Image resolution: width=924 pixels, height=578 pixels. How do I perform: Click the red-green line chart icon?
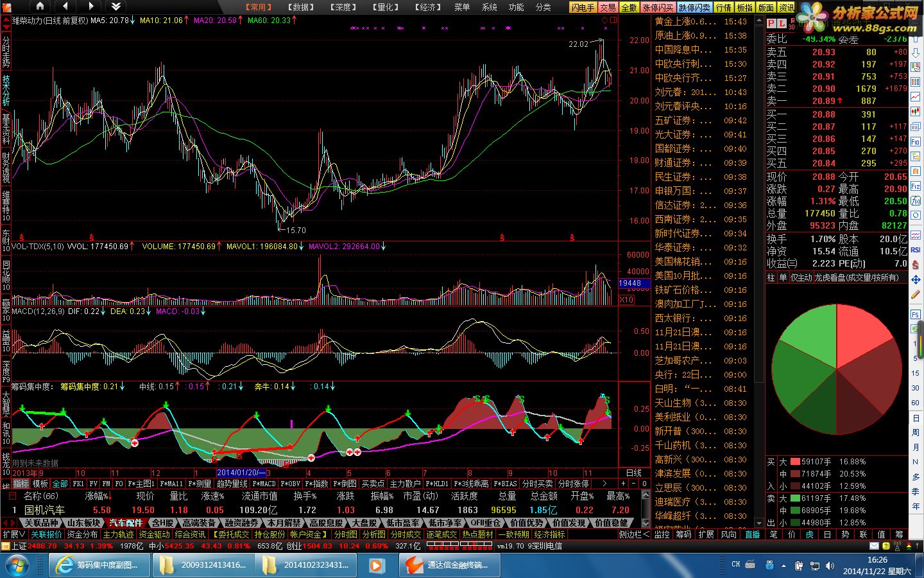pyautogui.click(x=916, y=96)
